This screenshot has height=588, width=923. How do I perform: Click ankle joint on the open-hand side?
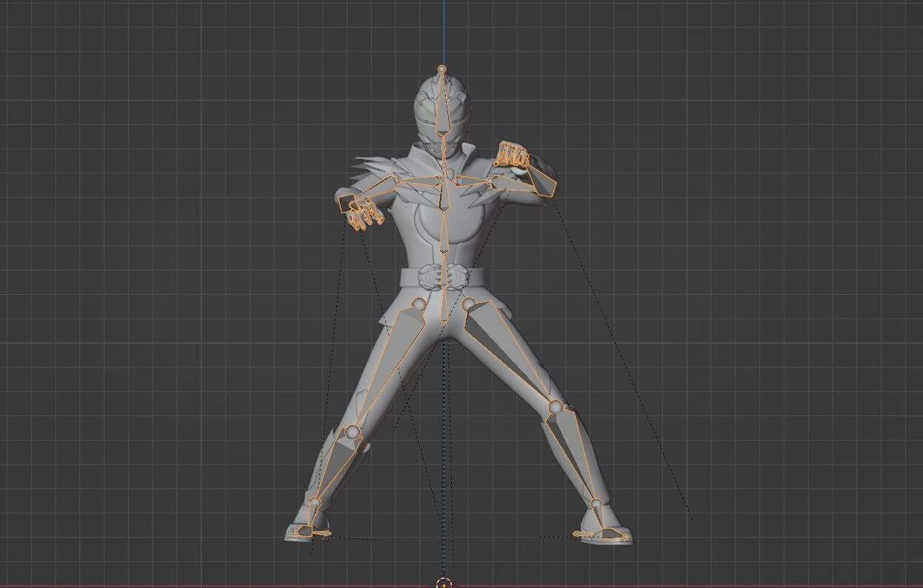click(314, 503)
